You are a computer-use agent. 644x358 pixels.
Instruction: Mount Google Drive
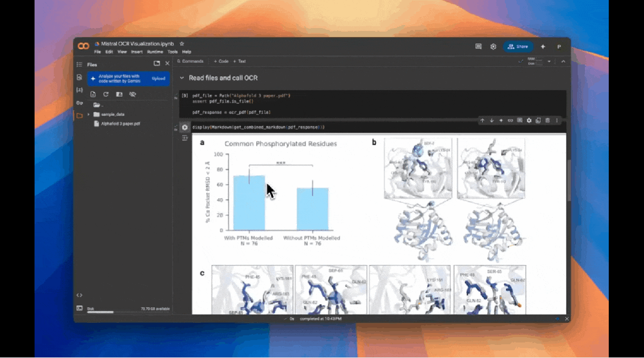tap(119, 94)
